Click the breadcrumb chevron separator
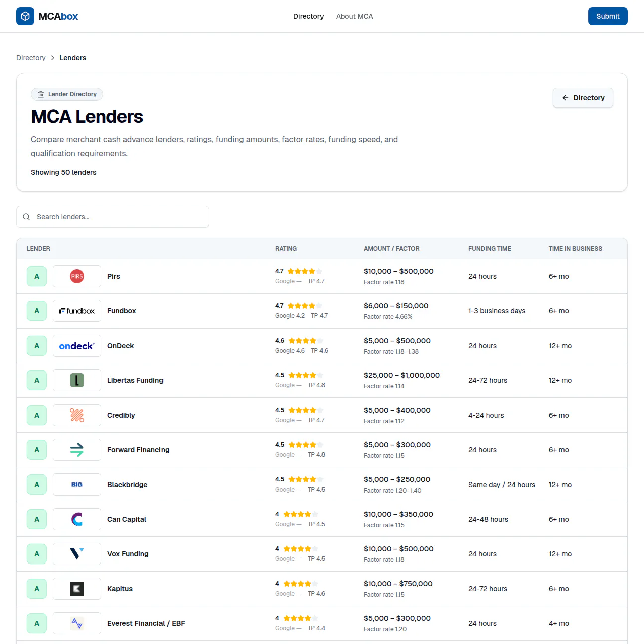This screenshot has height=644, width=644. pos(52,58)
